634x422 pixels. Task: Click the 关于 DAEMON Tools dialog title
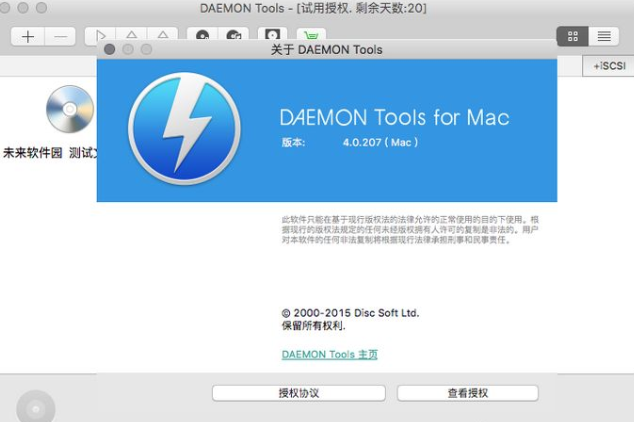click(326, 49)
